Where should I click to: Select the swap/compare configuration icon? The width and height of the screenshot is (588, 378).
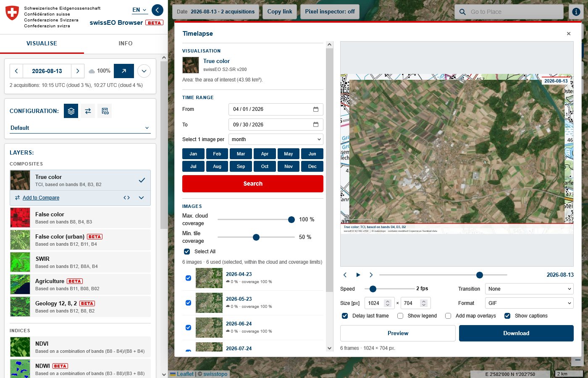[88, 111]
